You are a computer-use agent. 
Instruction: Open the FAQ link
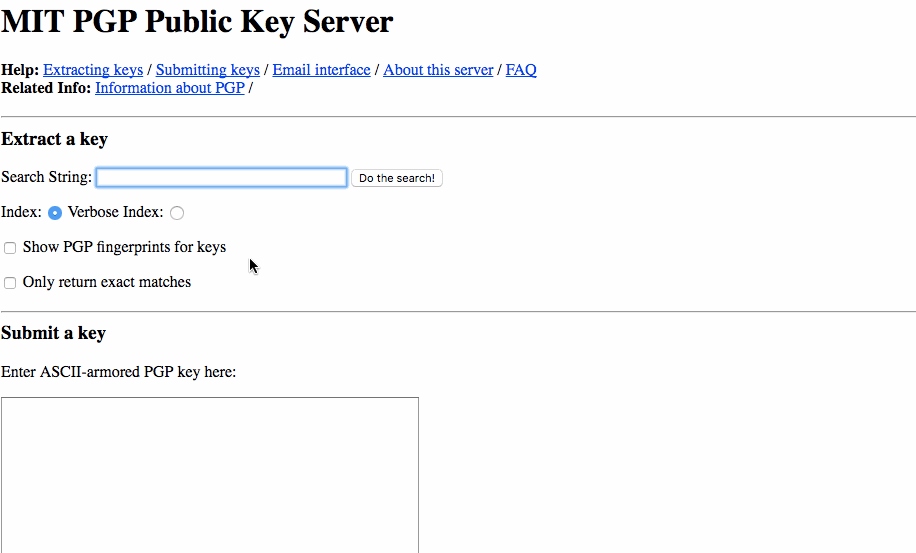click(x=521, y=70)
